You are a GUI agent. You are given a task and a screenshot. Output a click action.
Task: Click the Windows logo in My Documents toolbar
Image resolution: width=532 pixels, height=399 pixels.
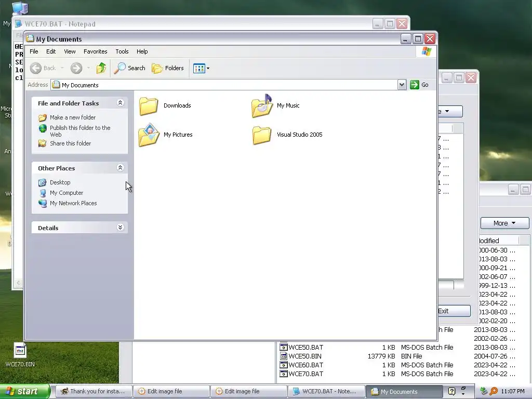click(x=427, y=51)
